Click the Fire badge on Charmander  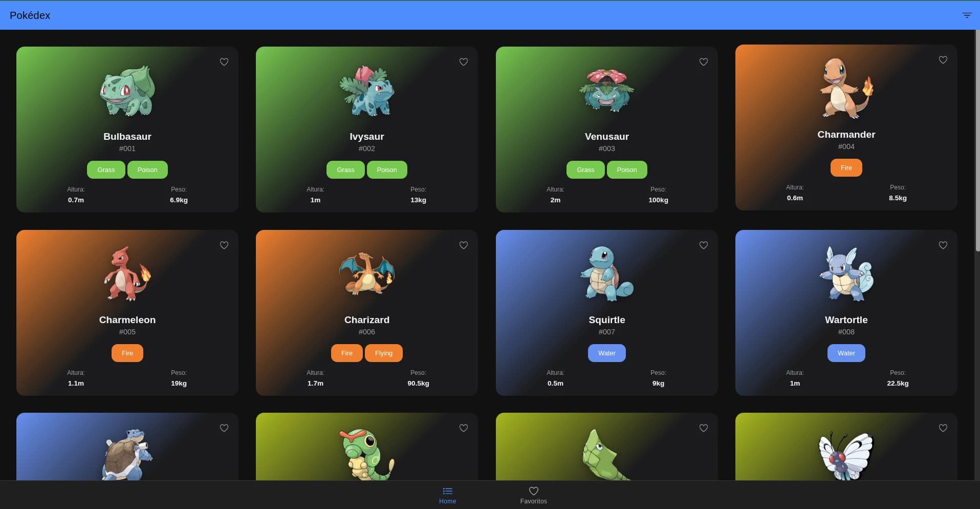[x=846, y=167]
